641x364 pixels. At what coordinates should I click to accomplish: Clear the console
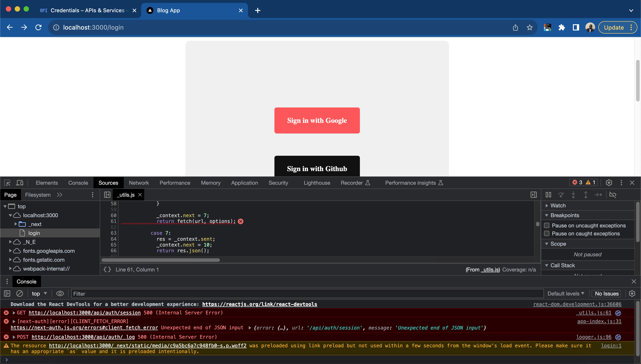[x=20, y=293]
